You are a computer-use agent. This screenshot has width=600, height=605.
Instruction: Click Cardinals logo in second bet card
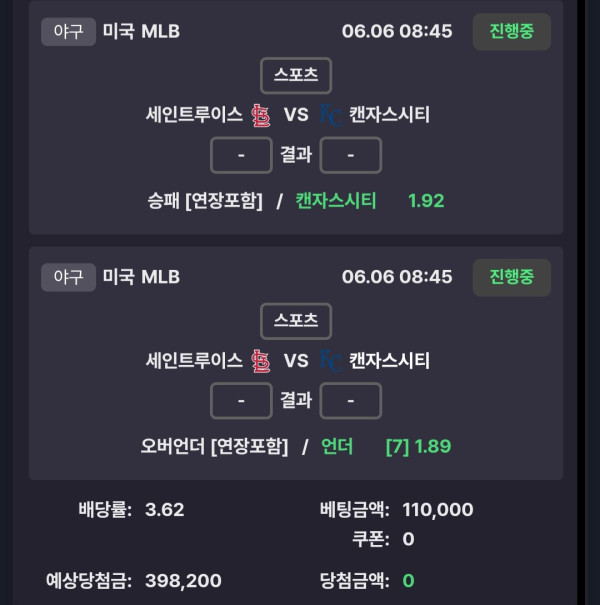pos(260,361)
